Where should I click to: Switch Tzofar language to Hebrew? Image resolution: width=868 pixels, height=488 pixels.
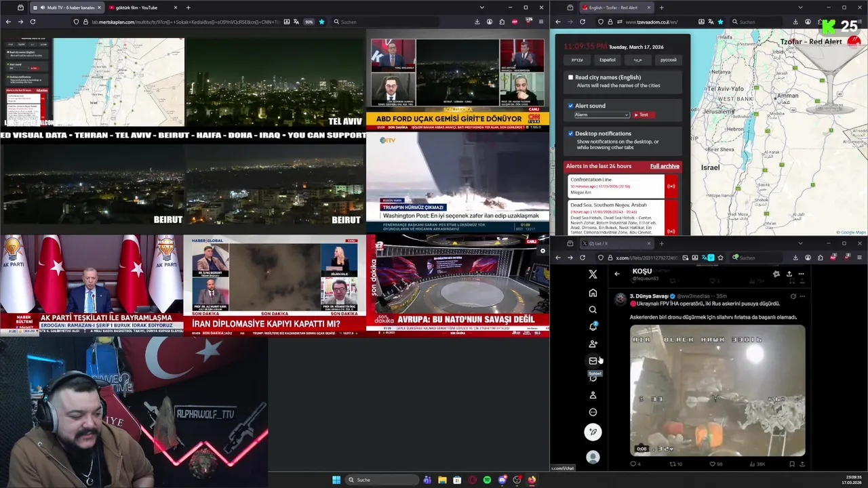(577, 60)
